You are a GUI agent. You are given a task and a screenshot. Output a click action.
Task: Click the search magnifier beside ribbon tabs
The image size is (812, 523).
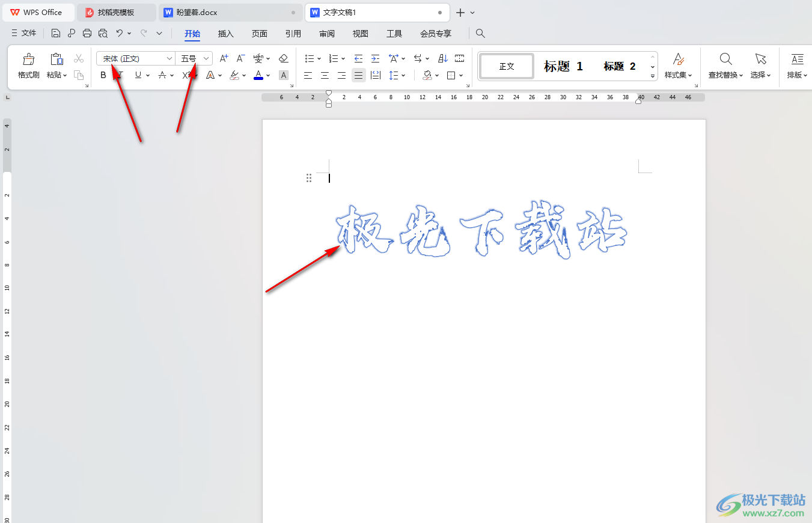coord(480,33)
